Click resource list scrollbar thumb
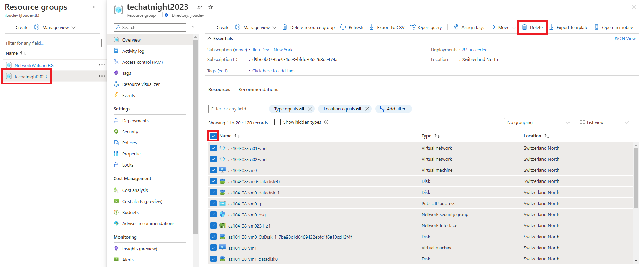644x267 pixels. click(636, 178)
